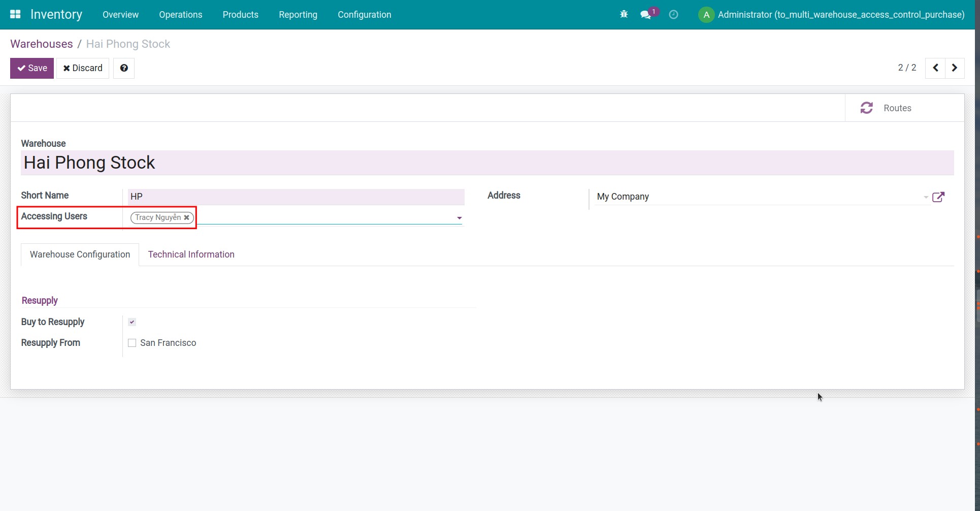Click the debug bug icon
980x511 pixels.
pyautogui.click(x=624, y=15)
